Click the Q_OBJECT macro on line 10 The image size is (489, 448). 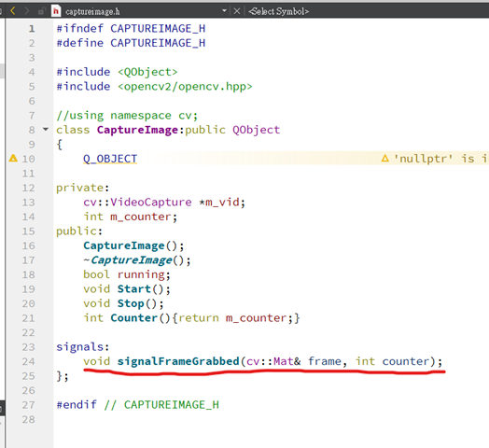click(x=110, y=159)
